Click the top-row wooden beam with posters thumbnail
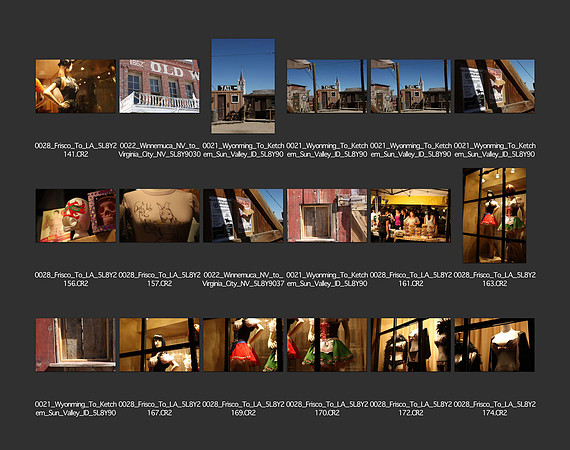The width and height of the screenshot is (570, 450). point(494,86)
